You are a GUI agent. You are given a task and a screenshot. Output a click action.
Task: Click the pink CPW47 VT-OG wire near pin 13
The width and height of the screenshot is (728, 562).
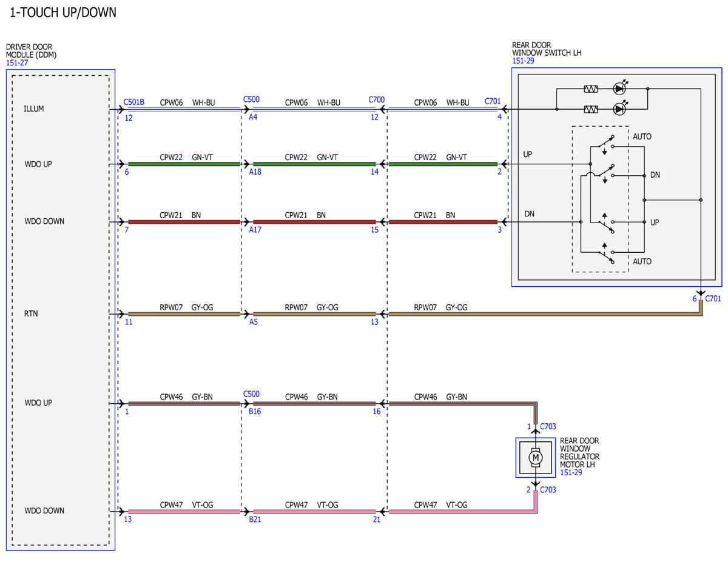pyautogui.click(x=184, y=512)
